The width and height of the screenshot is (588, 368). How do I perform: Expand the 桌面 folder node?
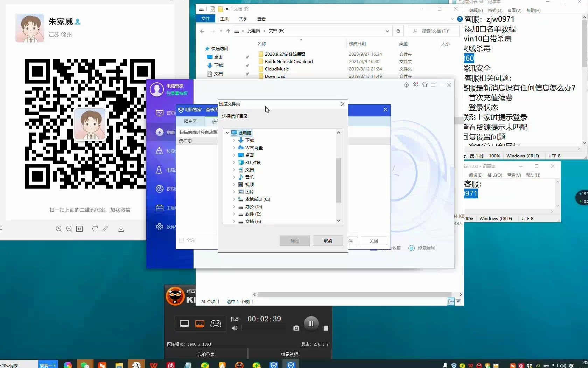tap(234, 155)
